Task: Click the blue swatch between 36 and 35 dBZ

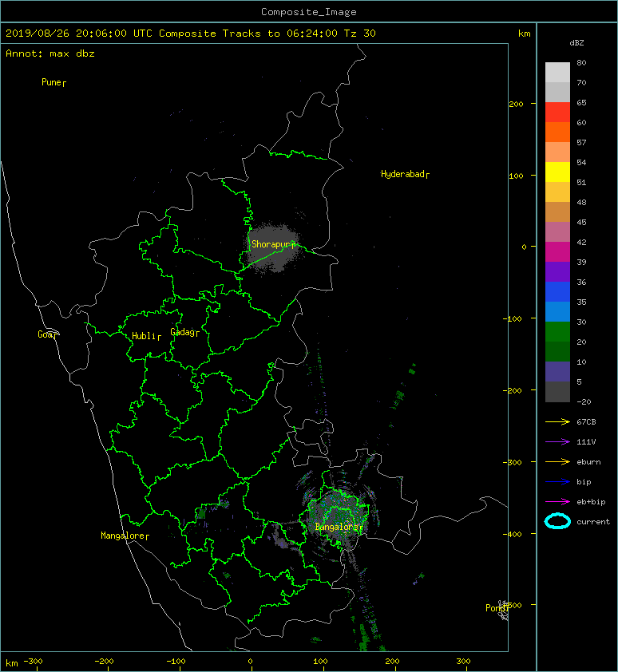Action: tap(557, 292)
